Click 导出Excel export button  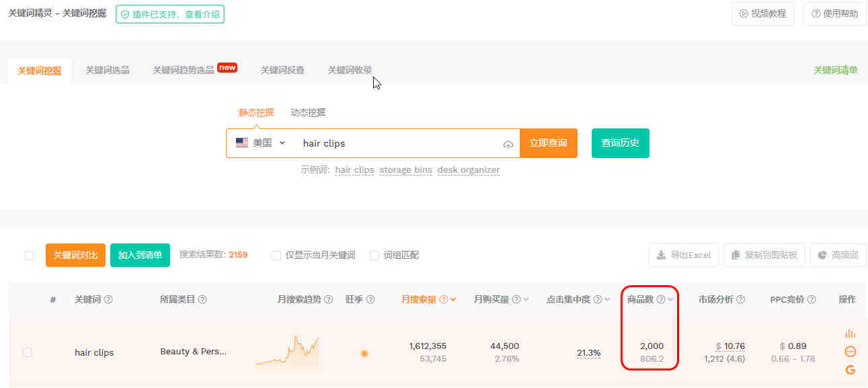(x=684, y=255)
